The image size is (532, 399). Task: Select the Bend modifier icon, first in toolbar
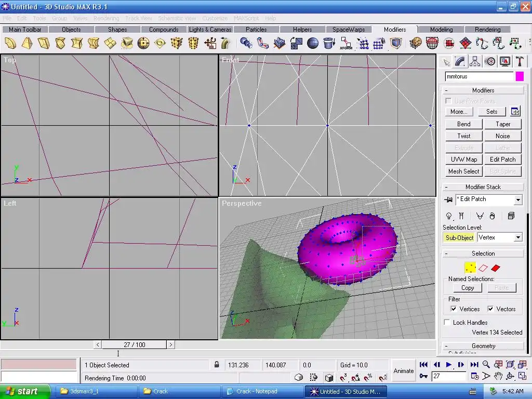(x=10, y=44)
